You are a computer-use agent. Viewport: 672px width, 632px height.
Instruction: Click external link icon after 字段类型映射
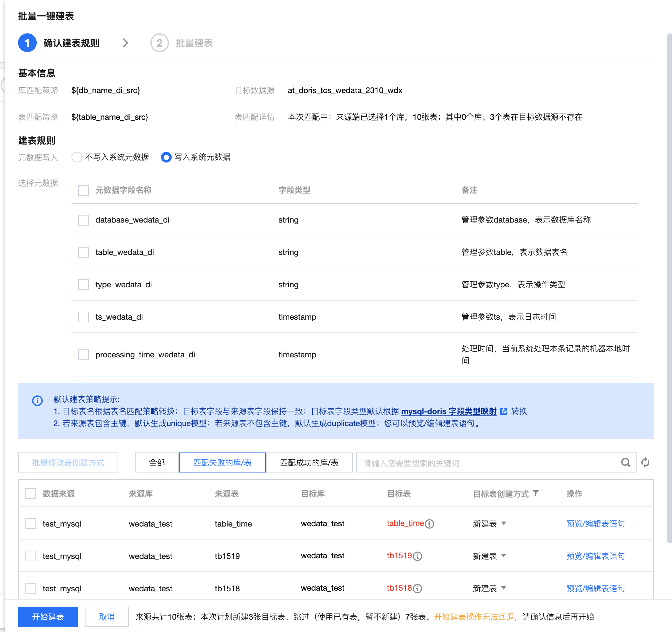click(x=504, y=411)
